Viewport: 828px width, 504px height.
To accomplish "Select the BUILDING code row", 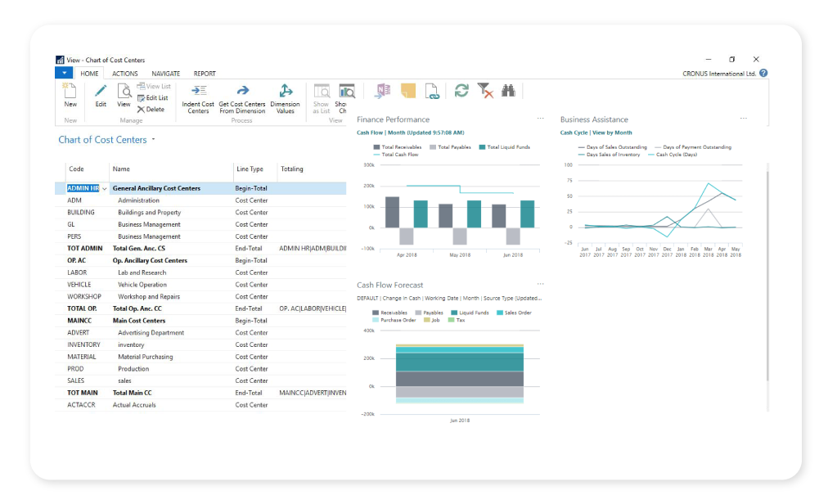I will (x=81, y=213).
